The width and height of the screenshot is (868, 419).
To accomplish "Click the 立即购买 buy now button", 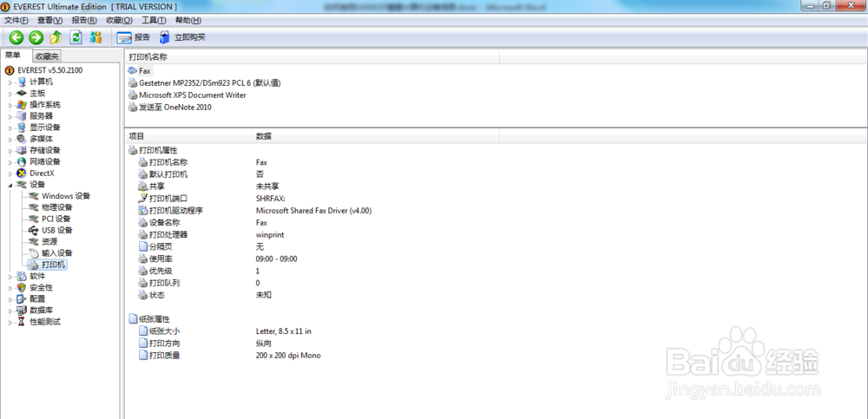I will (x=182, y=37).
